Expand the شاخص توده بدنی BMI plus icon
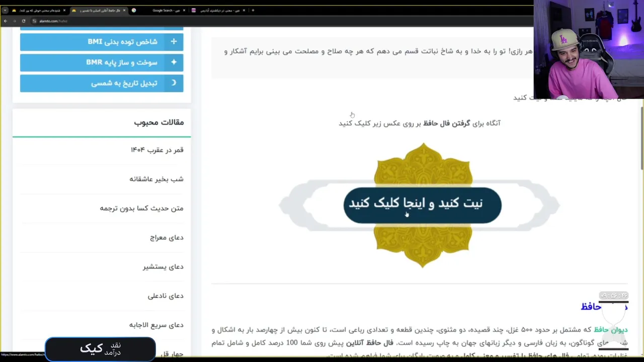Viewport: 644px width, 362px height. tap(174, 42)
